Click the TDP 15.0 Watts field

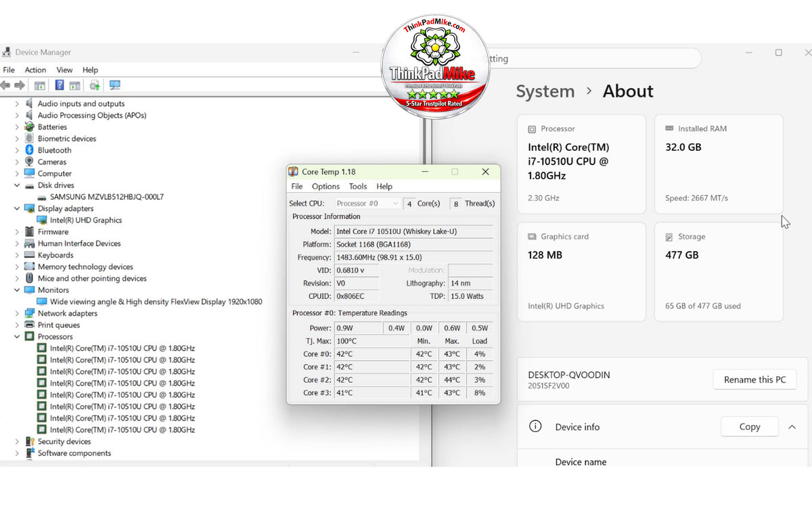[471, 296]
